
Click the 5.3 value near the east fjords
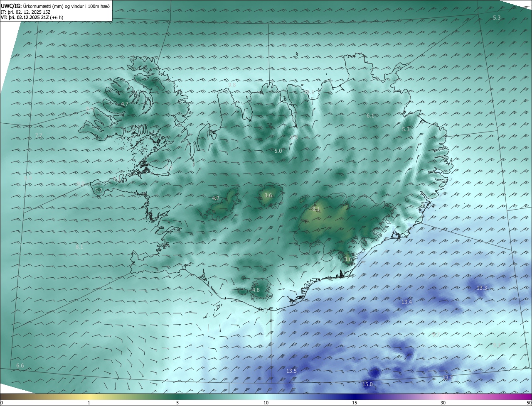coord(406,130)
